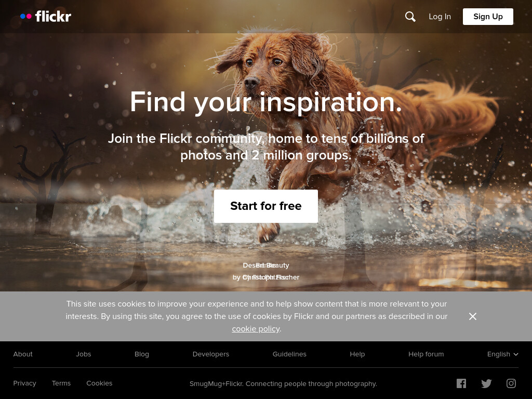532x399 pixels.
Task: Open Flickr's Facebook page icon
Action: [461, 384]
